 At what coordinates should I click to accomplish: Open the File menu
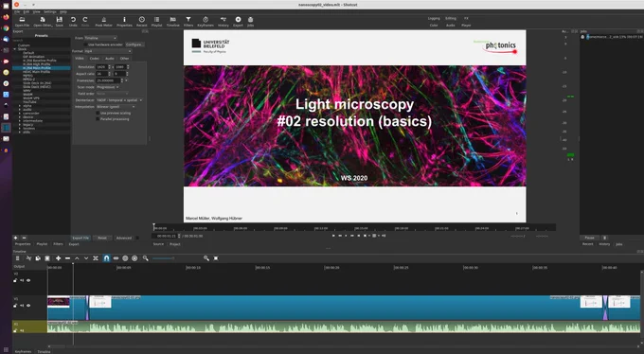17,12
